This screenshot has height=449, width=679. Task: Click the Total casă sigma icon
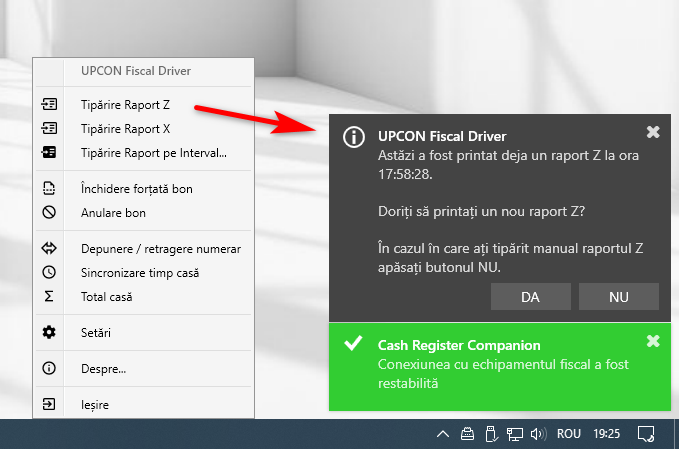(x=49, y=296)
